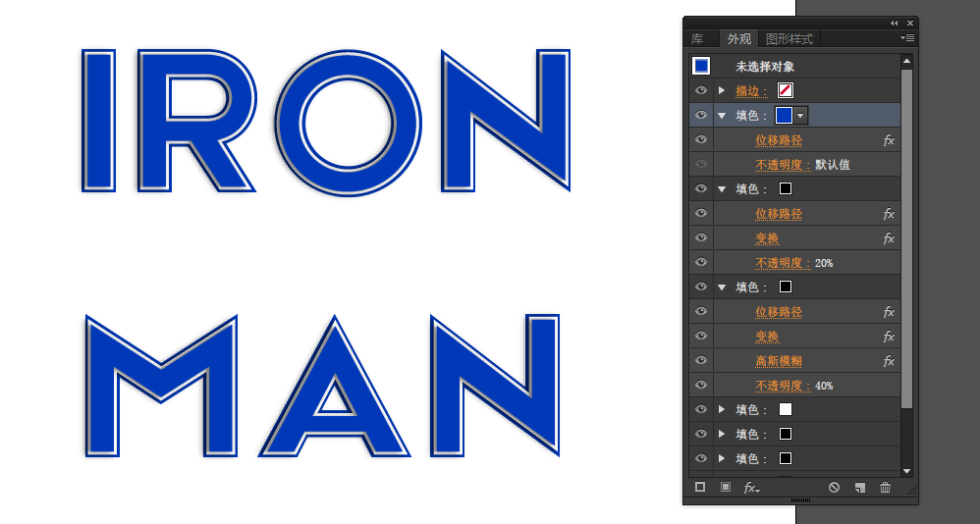
Task: Switch to the 图形样式 tab
Action: [x=789, y=38]
